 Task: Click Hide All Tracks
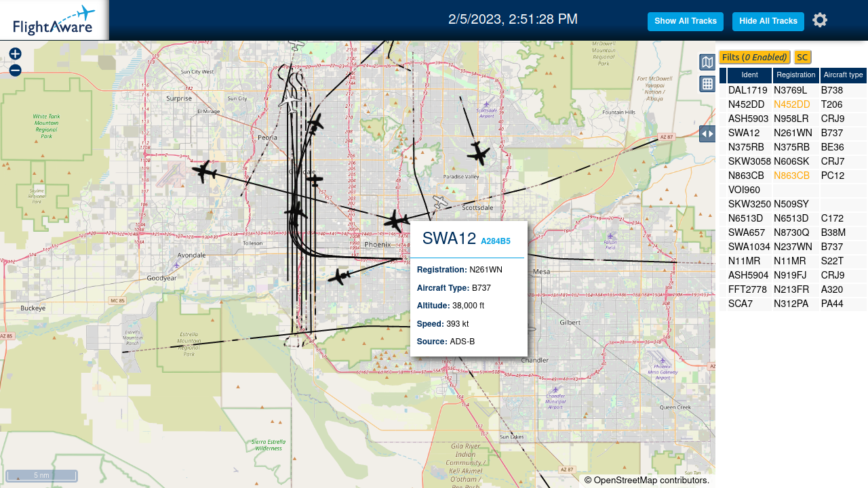tap(768, 22)
